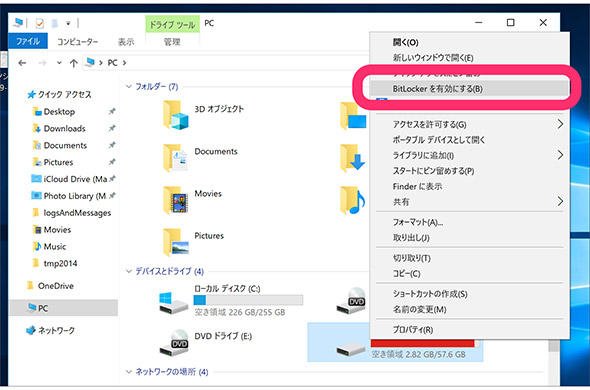The width and height of the screenshot is (590, 390).
Task: Collapse the ネットワークの場所 (4) group
Action: (129, 372)
